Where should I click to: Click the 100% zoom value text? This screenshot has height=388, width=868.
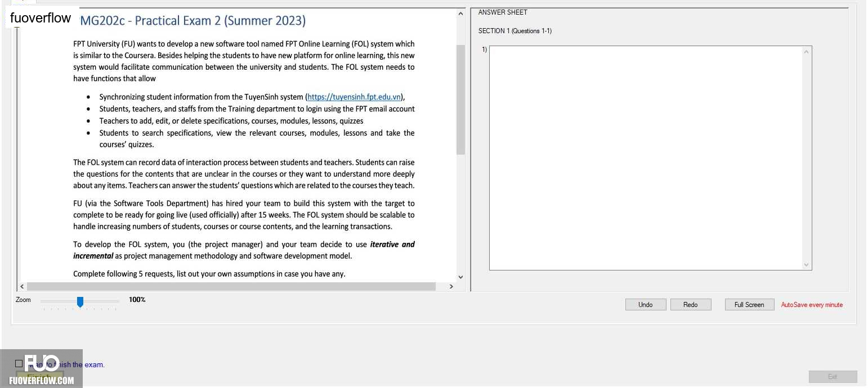(137, 300)
